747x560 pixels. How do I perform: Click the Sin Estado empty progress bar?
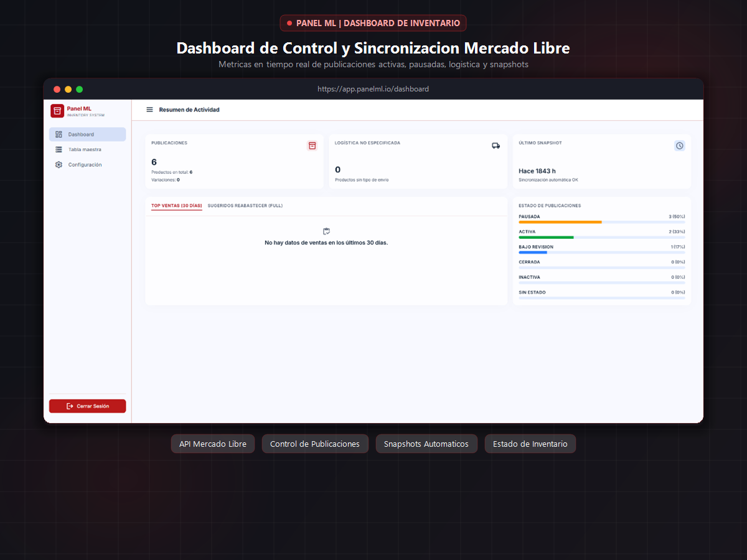point(602,298)
